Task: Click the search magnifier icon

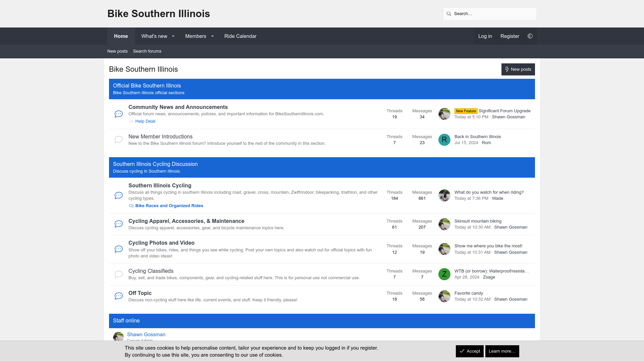Action: click(449, 14)
